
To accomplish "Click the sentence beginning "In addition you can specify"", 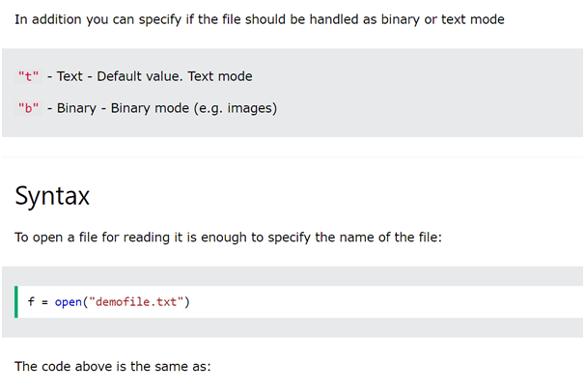I will pos(259,19).
